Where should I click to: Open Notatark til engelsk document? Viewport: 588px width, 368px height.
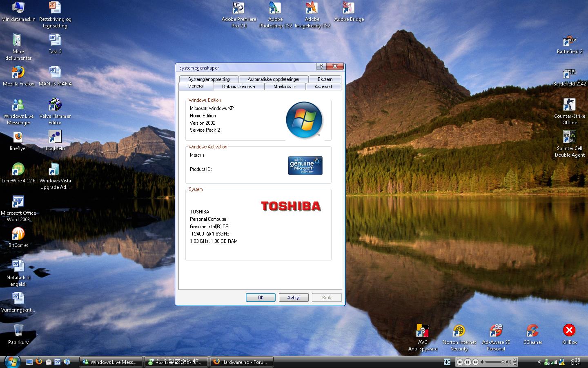click(x=18, y=273)
